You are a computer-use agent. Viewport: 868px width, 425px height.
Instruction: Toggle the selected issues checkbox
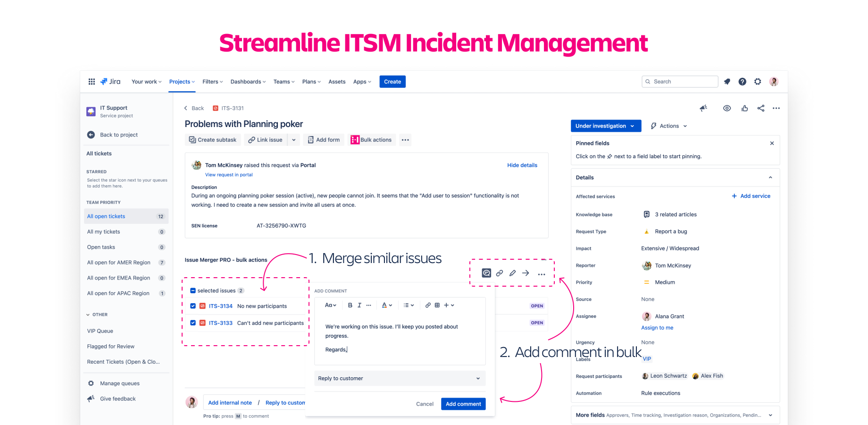pos(192,291)
